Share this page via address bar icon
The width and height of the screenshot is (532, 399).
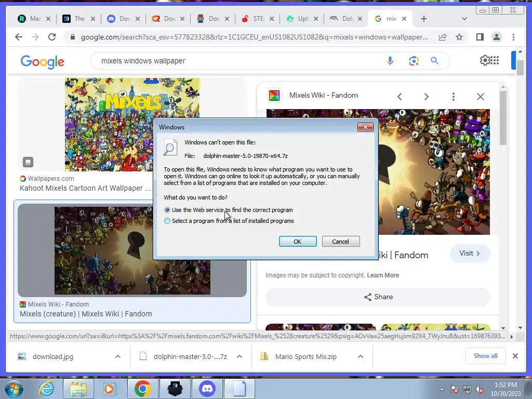point(443,37)
